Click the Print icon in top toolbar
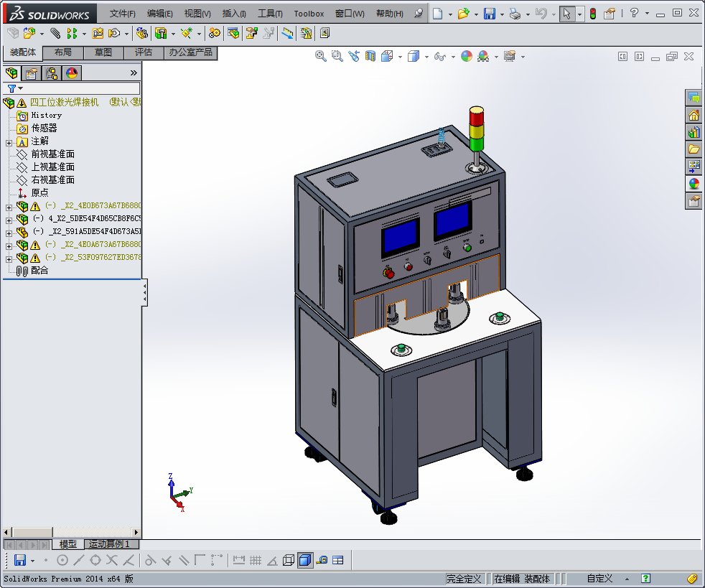Screen dimensions: 705x588 click(515, 14)
